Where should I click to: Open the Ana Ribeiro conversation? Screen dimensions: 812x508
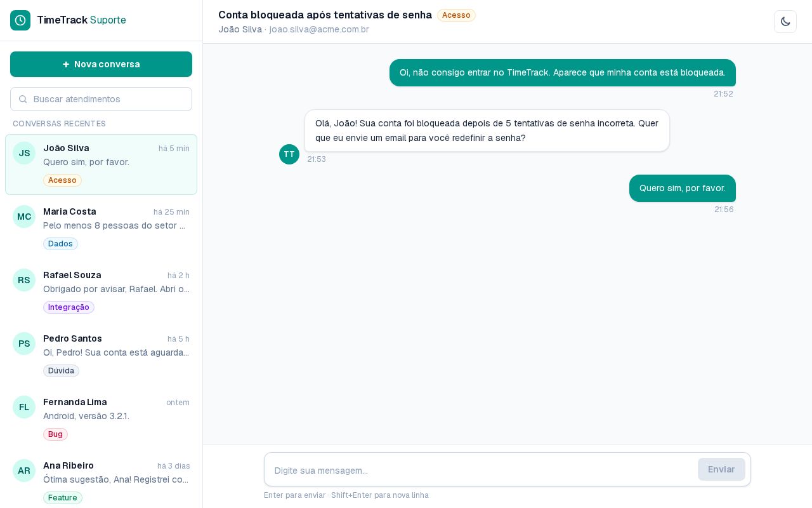[101, 479]
